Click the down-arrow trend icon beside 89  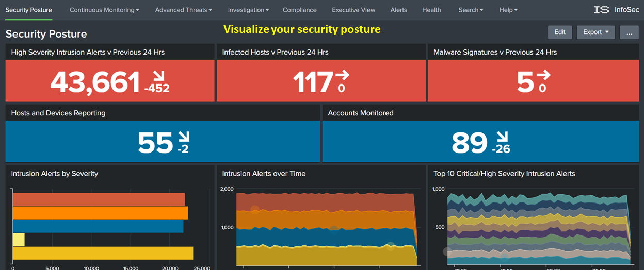click(x=502, y=137)
